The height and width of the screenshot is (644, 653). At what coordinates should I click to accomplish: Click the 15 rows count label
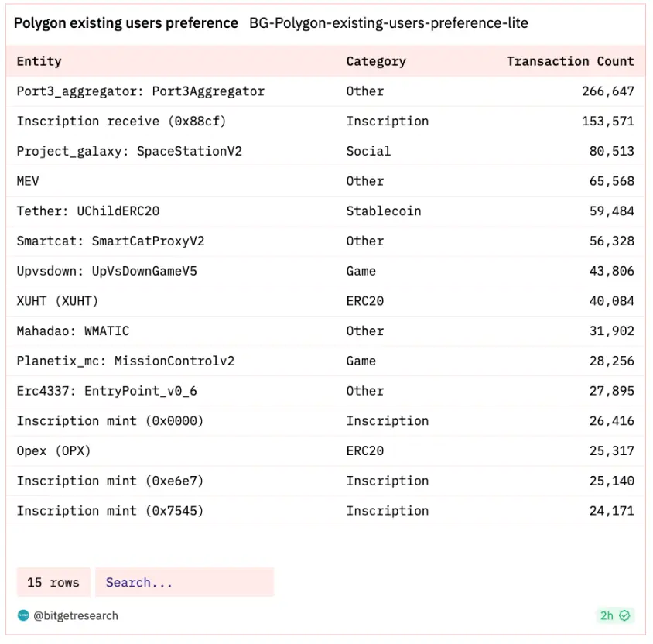(53, 582)
